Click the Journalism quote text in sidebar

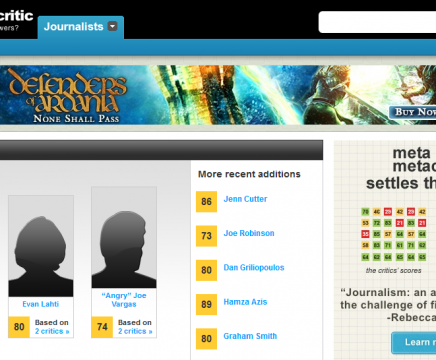(x=388, y=305)
